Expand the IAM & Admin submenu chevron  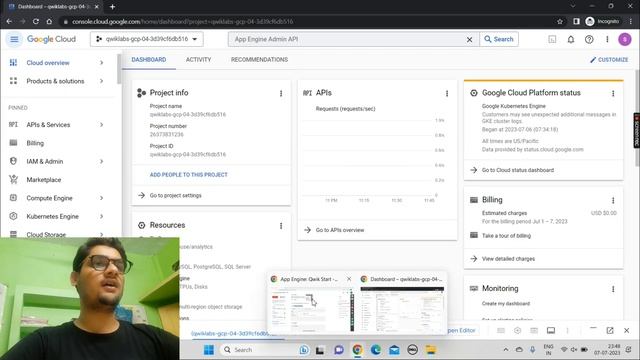[x=102, y=162]
